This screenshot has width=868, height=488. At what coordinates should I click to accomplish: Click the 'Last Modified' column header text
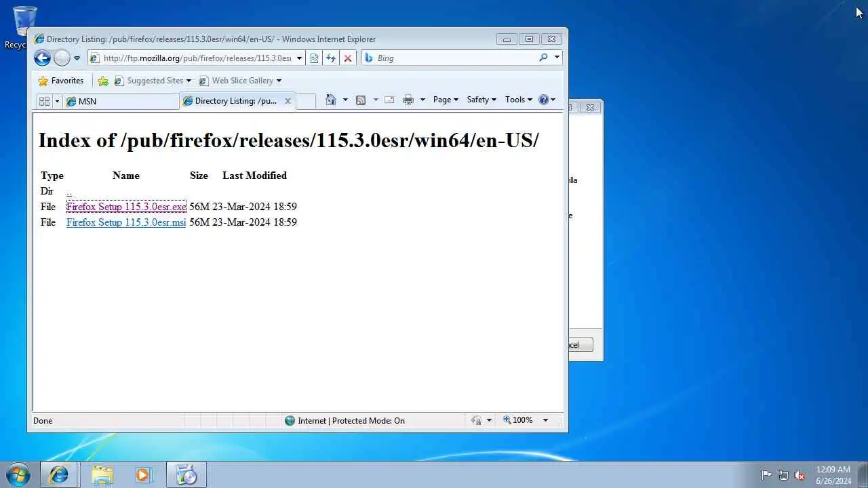click(254, 176)
